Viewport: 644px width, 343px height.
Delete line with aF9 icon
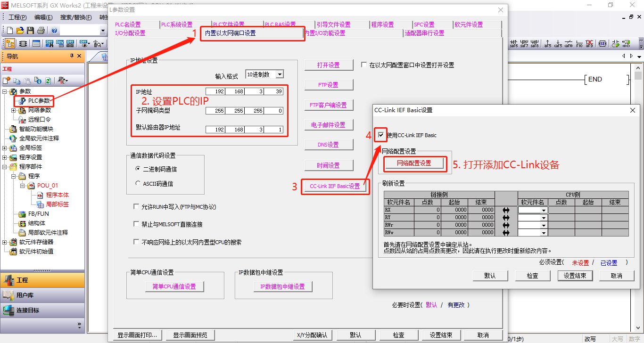(589, 44)
